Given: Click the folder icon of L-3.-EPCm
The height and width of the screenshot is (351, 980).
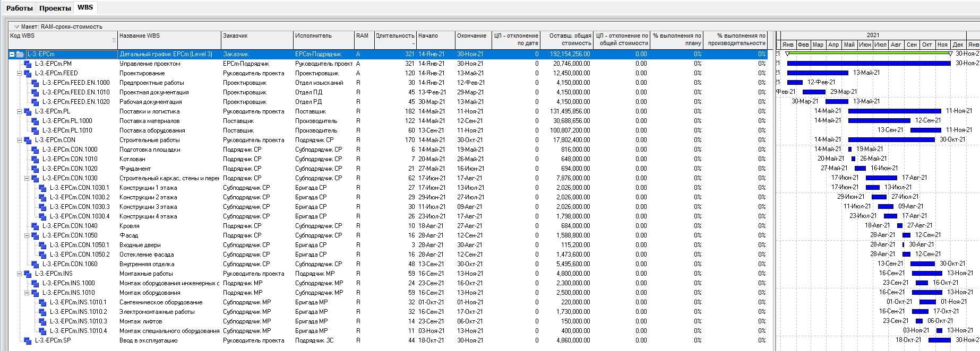Looking at the screenshot, I should click(x=20, y=54).
